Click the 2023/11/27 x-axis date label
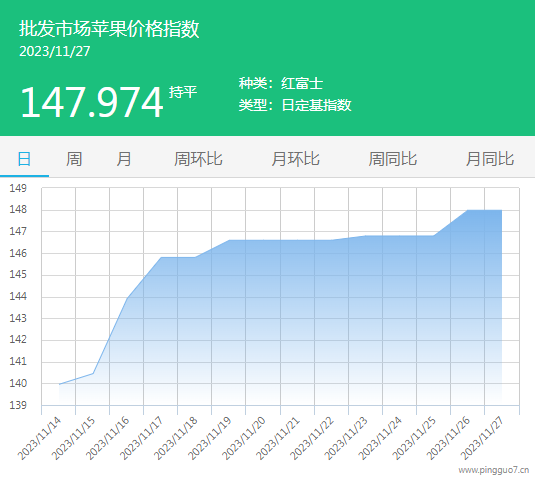This screenshot has height=479, width=535. click(482, 438)
